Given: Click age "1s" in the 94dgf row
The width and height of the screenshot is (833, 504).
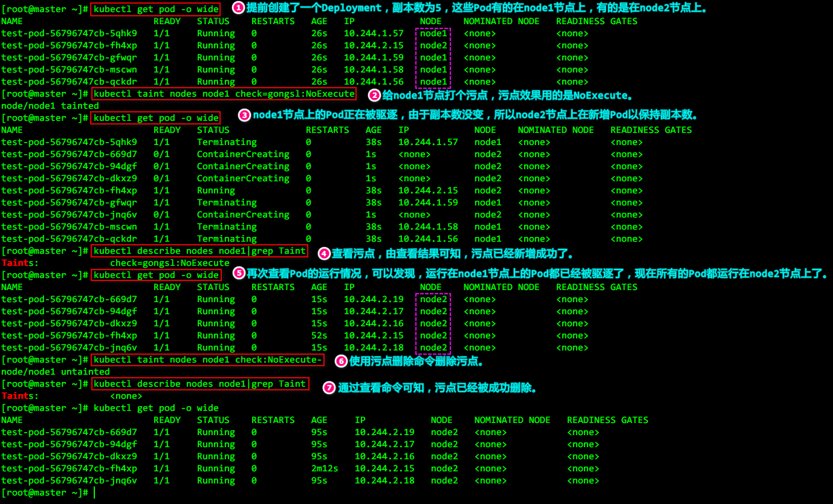Looking at the screenshot, I should coord(371,166).
